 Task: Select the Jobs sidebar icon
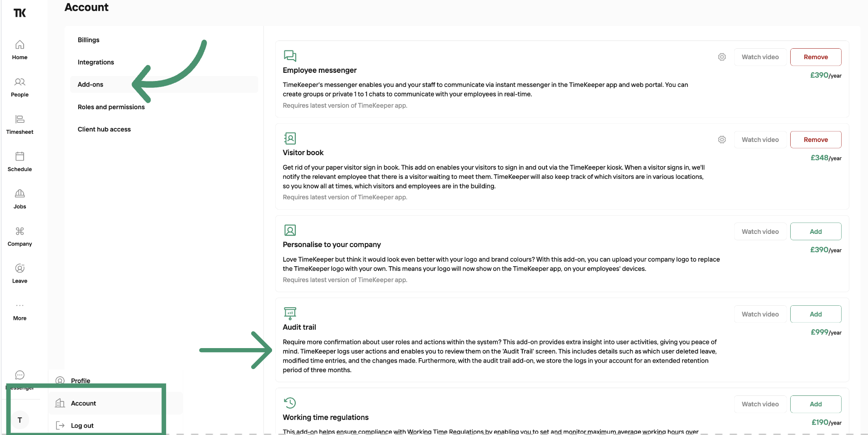click(x=20, y=194)
